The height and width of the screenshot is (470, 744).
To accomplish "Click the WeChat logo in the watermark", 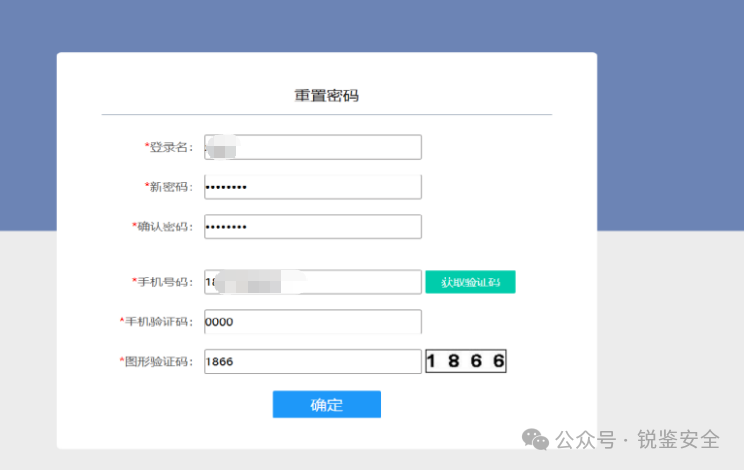I will [537, 440].
